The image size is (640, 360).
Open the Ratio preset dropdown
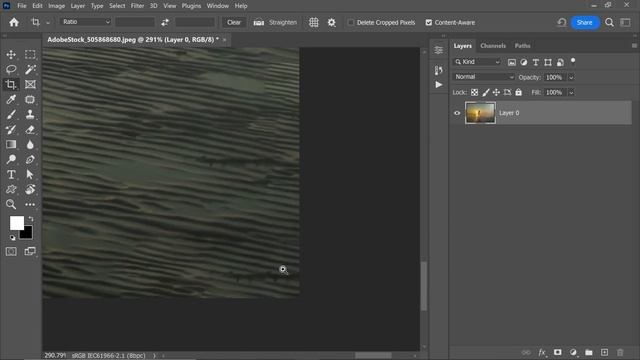tap(86, 22)
